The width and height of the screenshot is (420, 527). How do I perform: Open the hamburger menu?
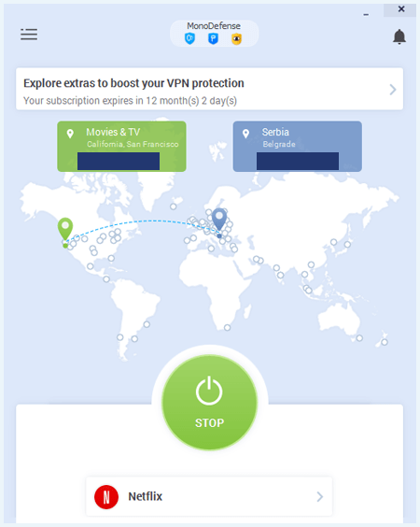tap(29, 35)
